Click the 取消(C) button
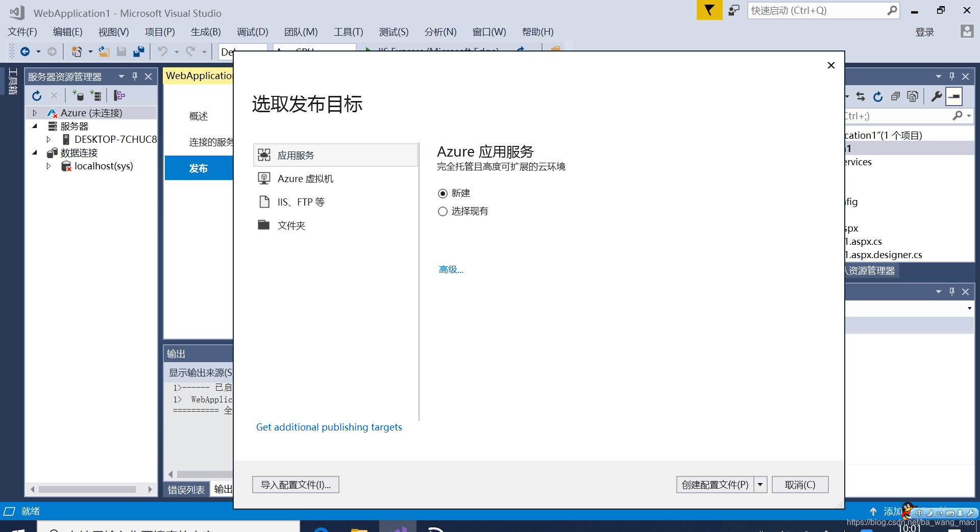This screenshot has width=980, height=532. pyautogui.click(x=800, y=485)
